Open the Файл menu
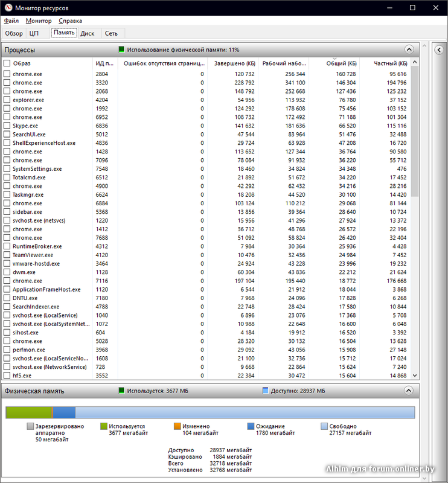This screenshot has width=448, height=483. pos(11,21)
